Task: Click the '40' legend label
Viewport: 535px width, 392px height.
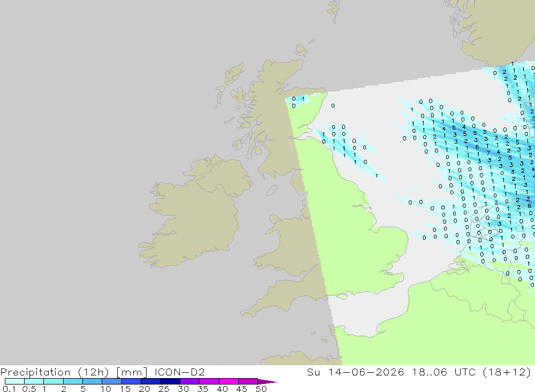Action: pos(222,389)
